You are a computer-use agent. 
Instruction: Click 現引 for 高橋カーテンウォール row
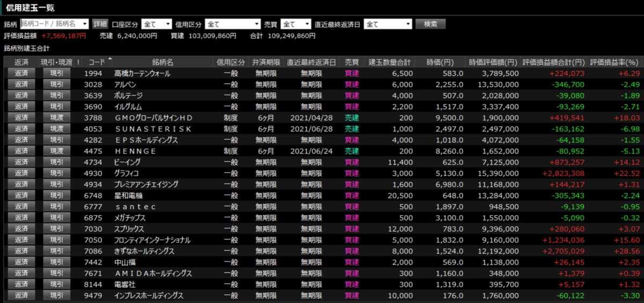coord(56,73)
